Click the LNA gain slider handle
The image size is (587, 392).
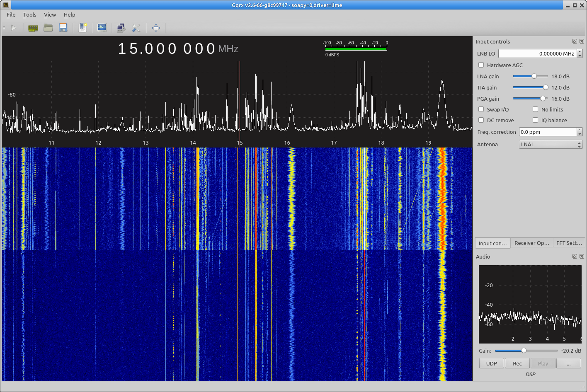[x=534, y=76]
